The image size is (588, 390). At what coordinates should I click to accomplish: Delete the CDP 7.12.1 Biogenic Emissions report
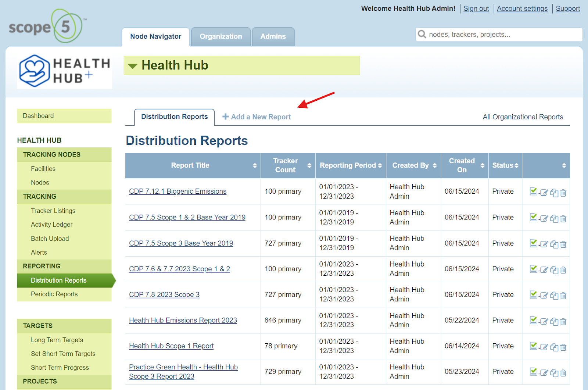click(x=563, y=193)
